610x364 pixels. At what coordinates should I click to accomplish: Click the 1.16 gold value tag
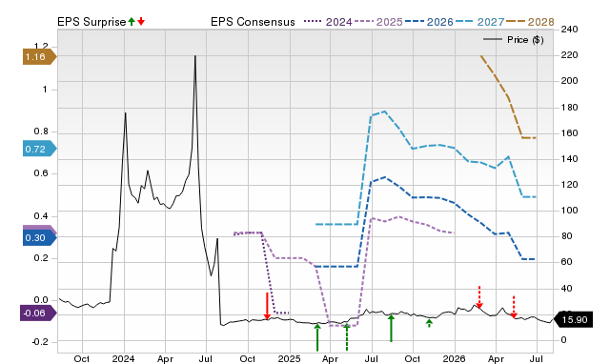40,57
